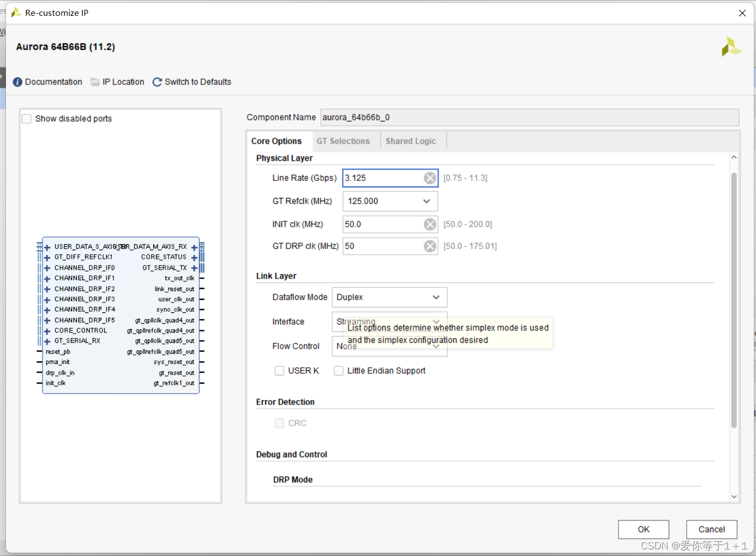Switch to the Shared Logic tab

[x=411, y=141]
